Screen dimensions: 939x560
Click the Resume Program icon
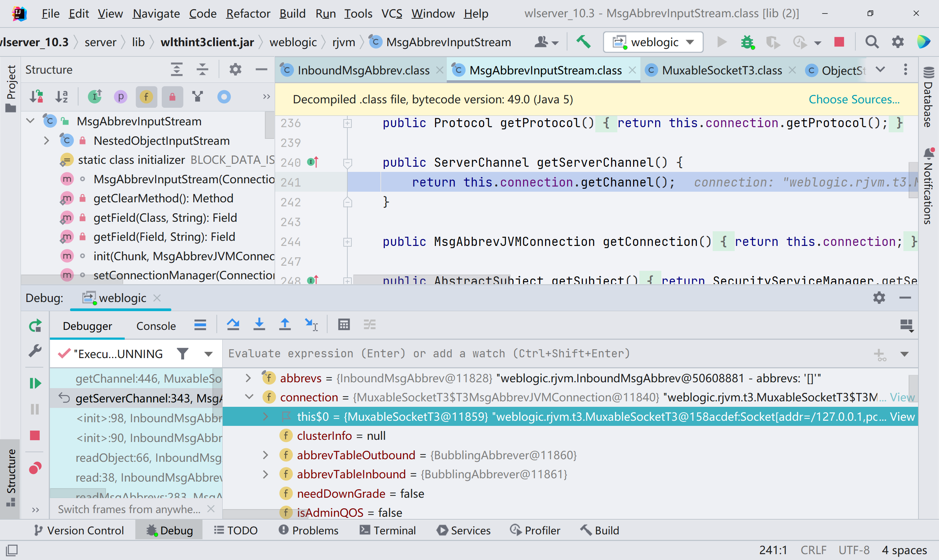(x=35, y=383)
